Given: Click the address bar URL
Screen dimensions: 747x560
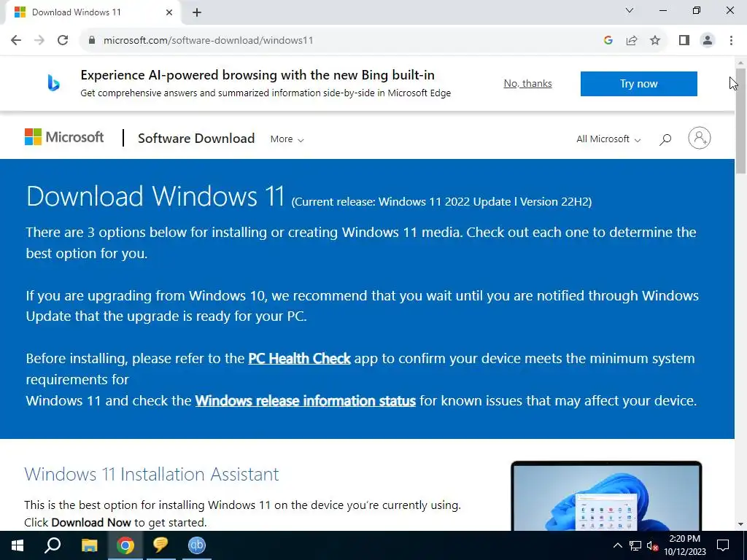Looking at the screenshot, I should click(208, 41).
